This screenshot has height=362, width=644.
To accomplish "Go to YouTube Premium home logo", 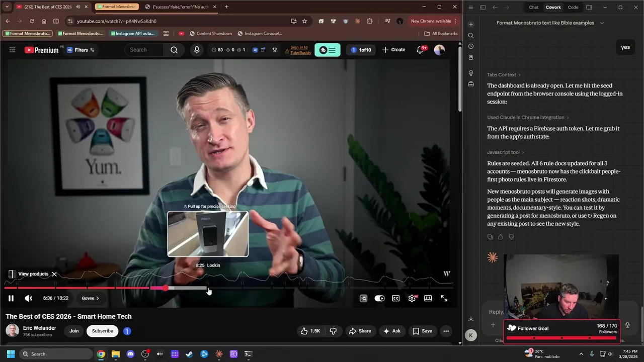I will point(42,50).
